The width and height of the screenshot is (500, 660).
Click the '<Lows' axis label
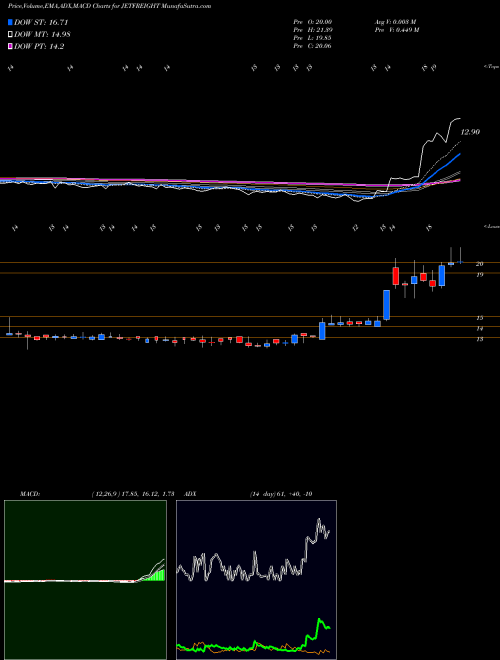(x=491, y=226)
